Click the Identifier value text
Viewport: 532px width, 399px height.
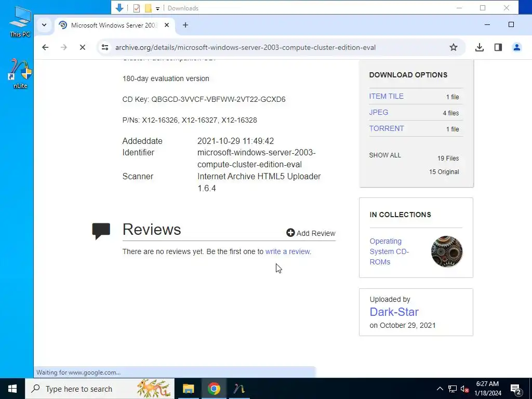(x=257, y=158)
